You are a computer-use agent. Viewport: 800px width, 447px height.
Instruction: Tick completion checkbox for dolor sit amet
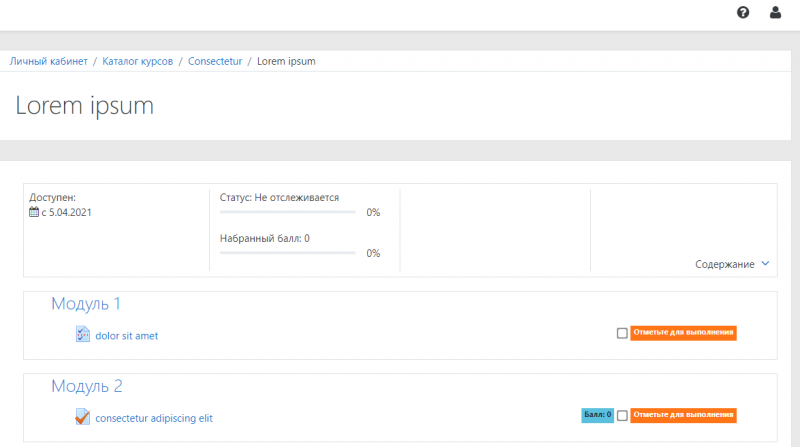pyautogui.click(x=622, y=333)
